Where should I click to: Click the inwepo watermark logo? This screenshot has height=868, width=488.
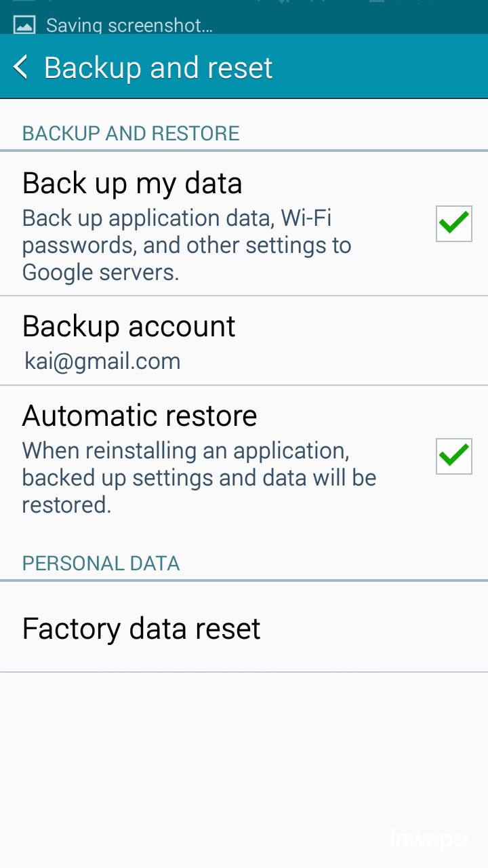pyautogui.click(x=428, y=840)
